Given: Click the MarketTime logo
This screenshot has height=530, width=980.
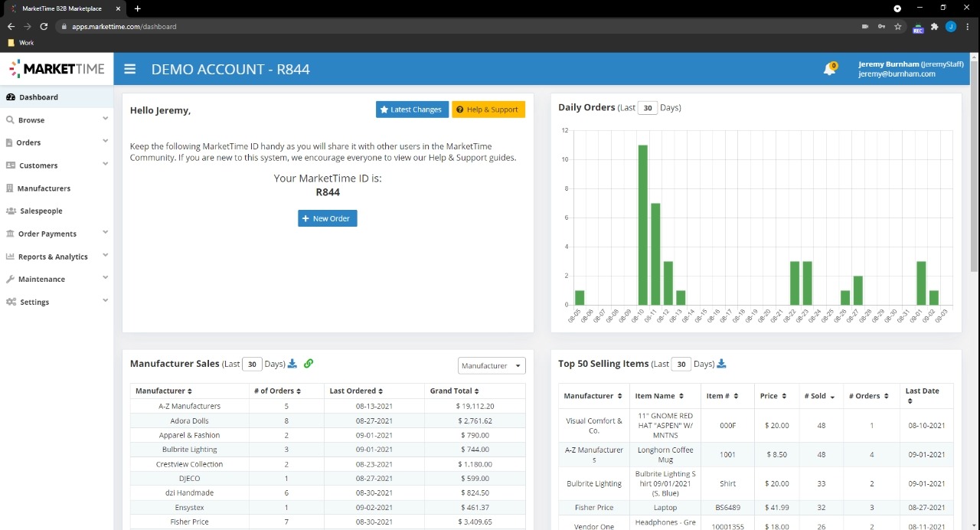Looking at the screenshot, I should coord(57,69).
